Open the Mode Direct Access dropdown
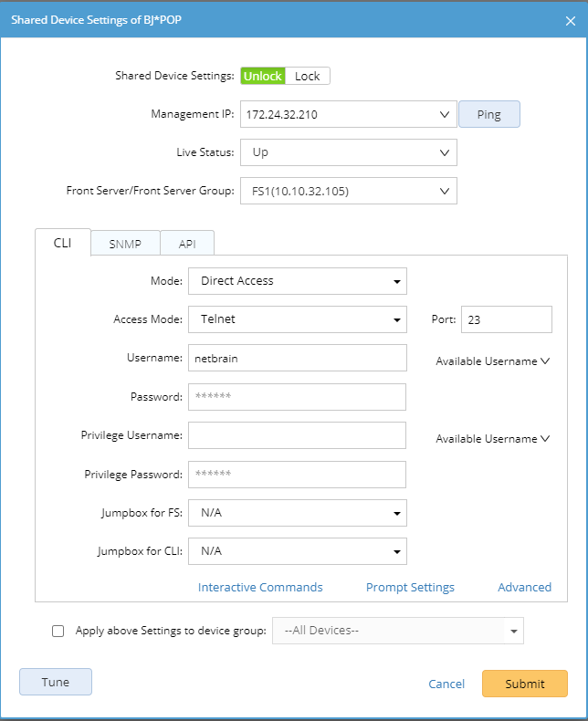588x721 pixels. point(397,281)
